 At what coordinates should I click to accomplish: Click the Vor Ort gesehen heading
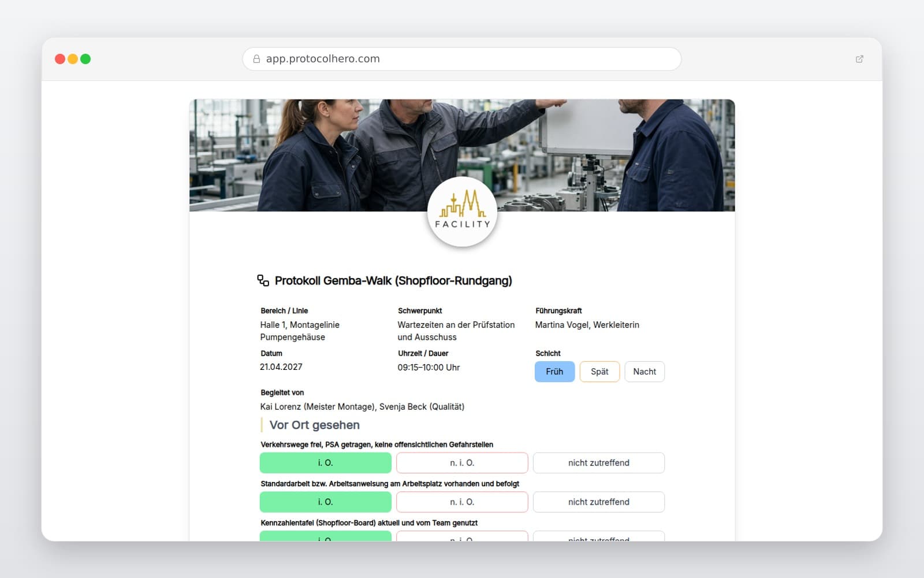click(315, 425)
